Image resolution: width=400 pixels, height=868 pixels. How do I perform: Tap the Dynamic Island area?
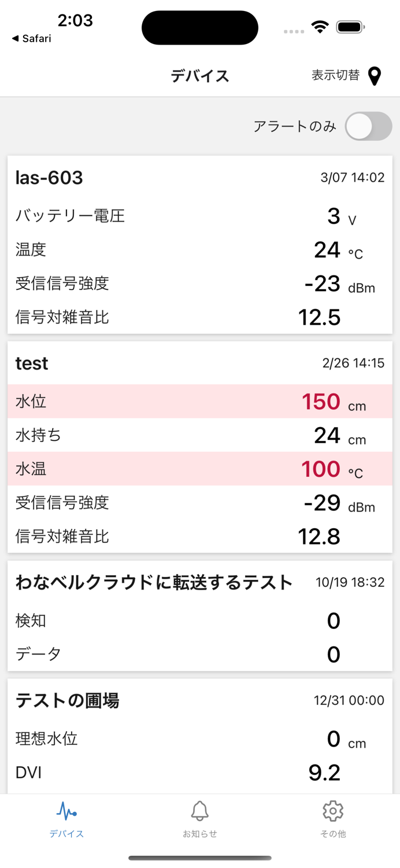(x=199, y=27)
